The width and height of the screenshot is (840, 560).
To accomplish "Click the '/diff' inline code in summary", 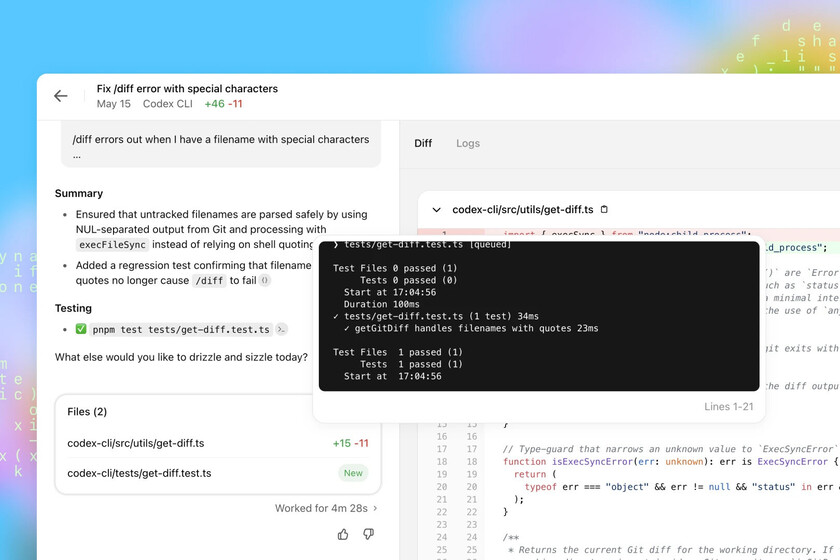I will tap(209, 281).
